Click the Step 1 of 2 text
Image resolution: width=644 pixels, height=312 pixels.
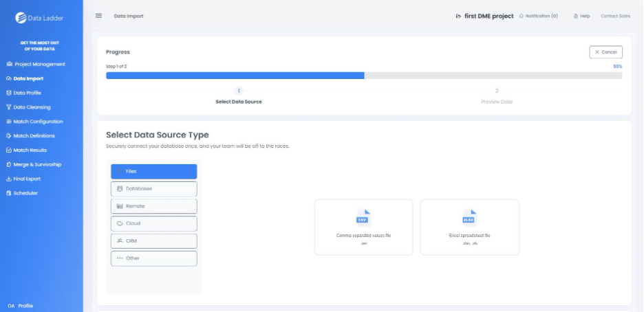pyautogui.click(x=116, y=67)
